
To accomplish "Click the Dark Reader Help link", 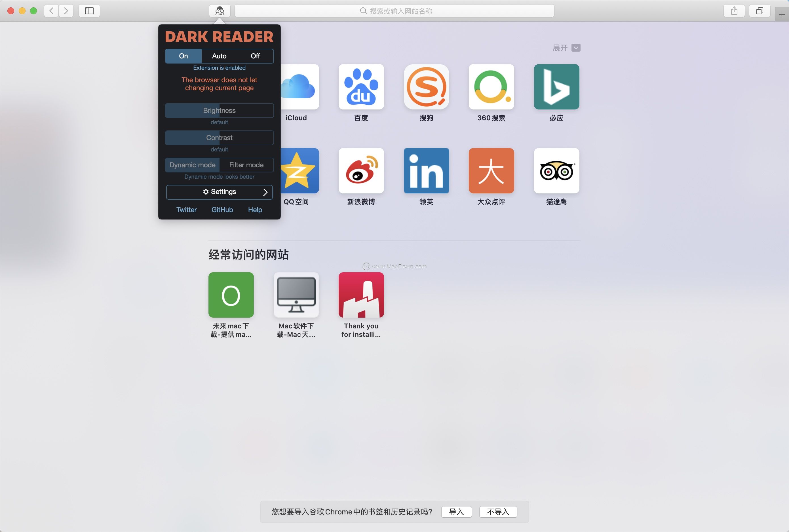I will tap(255, 210).
